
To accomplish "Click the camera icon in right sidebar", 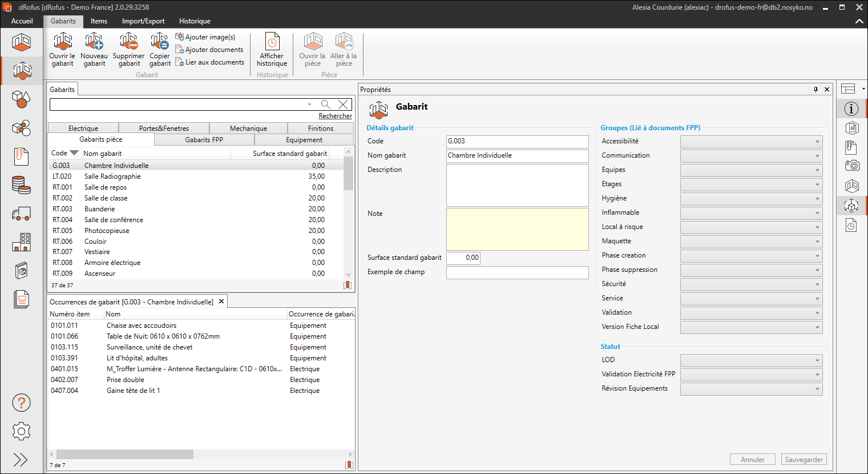I will pyautogui.click(x=851, y=166).
